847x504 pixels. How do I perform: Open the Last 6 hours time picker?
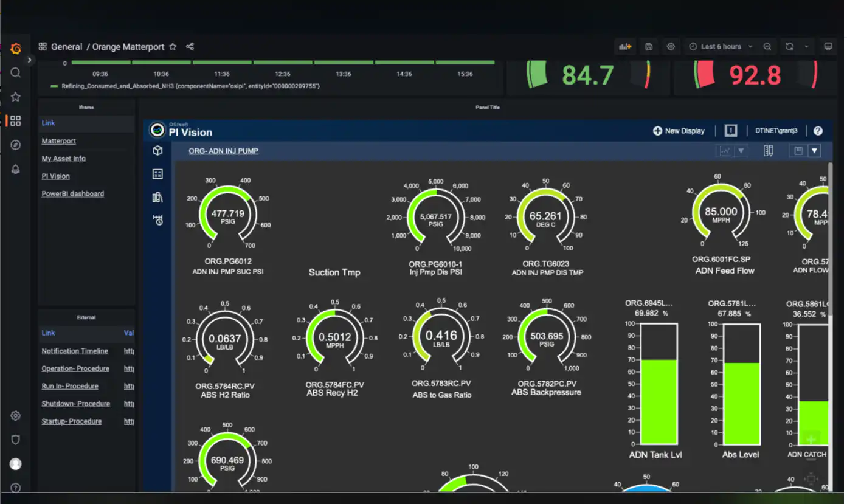(721, 47)
